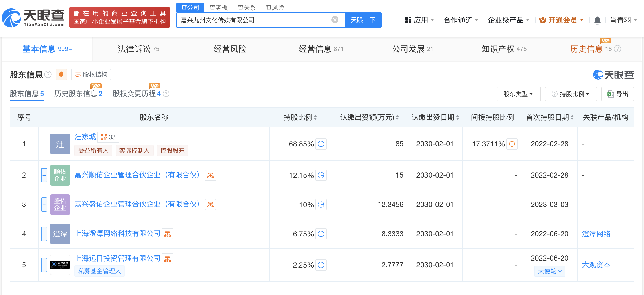Expand row for 上海远目投资管理有限公司
This screenshot has width=644, height=295.
pyautogui.click(x=44, y=265)
